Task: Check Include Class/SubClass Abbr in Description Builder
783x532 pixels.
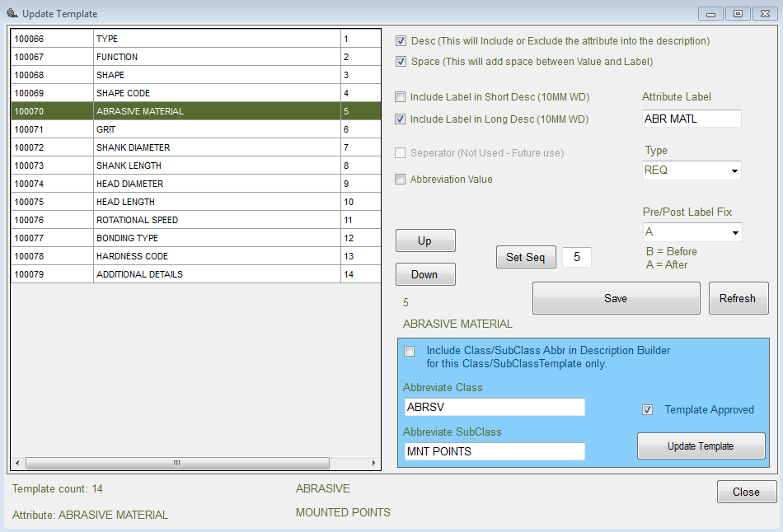Action: pos(409,352)
